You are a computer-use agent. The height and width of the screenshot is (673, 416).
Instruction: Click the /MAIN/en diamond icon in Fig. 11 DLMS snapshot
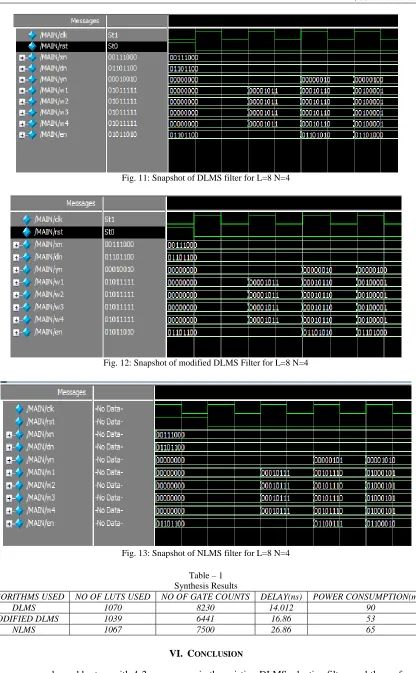click(32, 135)
